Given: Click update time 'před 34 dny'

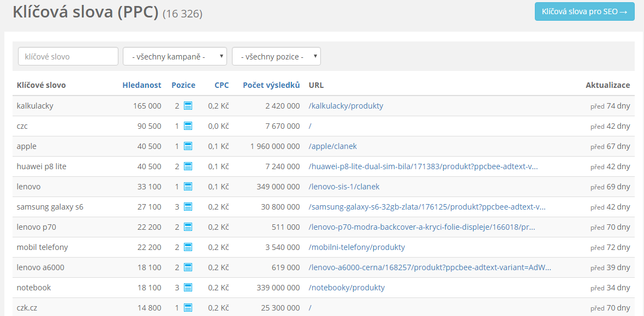Looking at the screenshot, I should pos(610,288).
